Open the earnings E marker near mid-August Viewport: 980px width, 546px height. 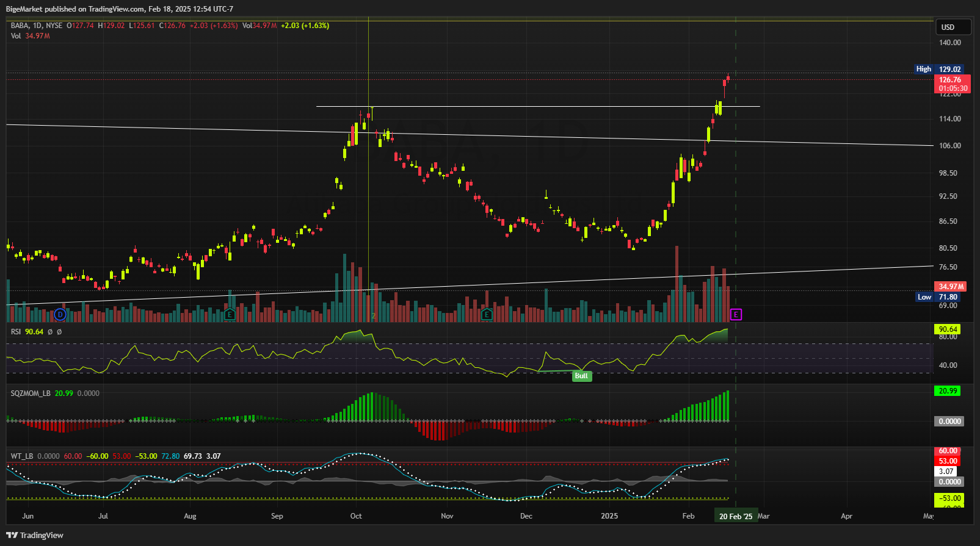[230, 315]
